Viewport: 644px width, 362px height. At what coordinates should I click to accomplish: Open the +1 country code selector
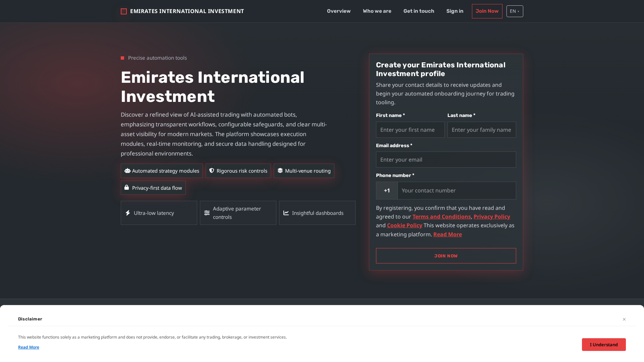tap(387, 190)
